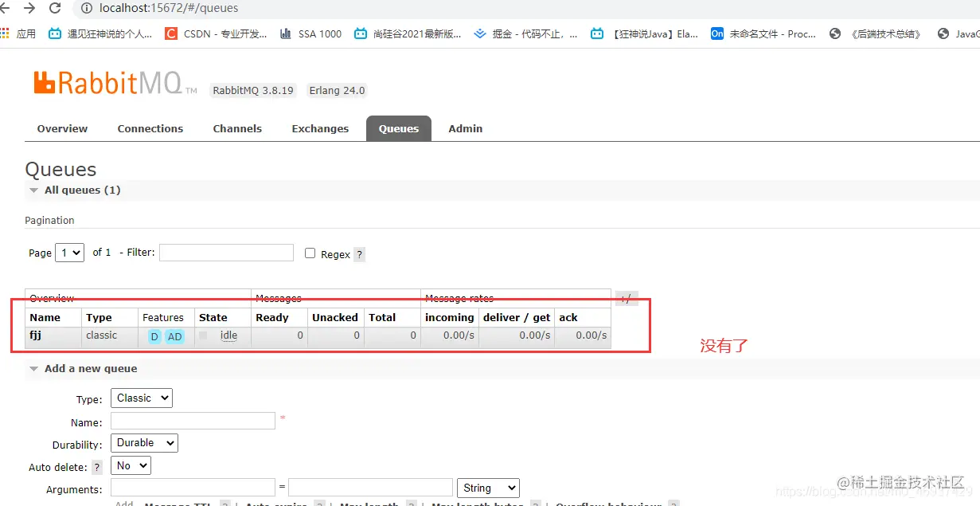Click the Pagination label
This screenshot has height=506, width=980.
pos(49,220)
